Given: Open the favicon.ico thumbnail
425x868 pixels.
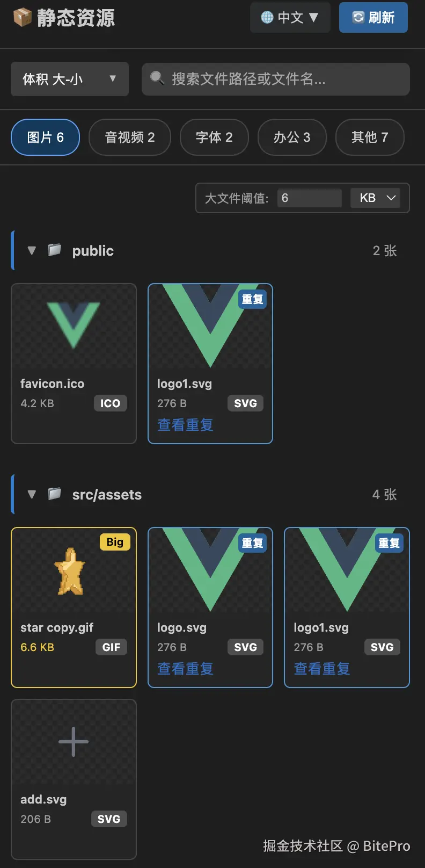Looking at the screenshot, I should [x=74, y=326].
